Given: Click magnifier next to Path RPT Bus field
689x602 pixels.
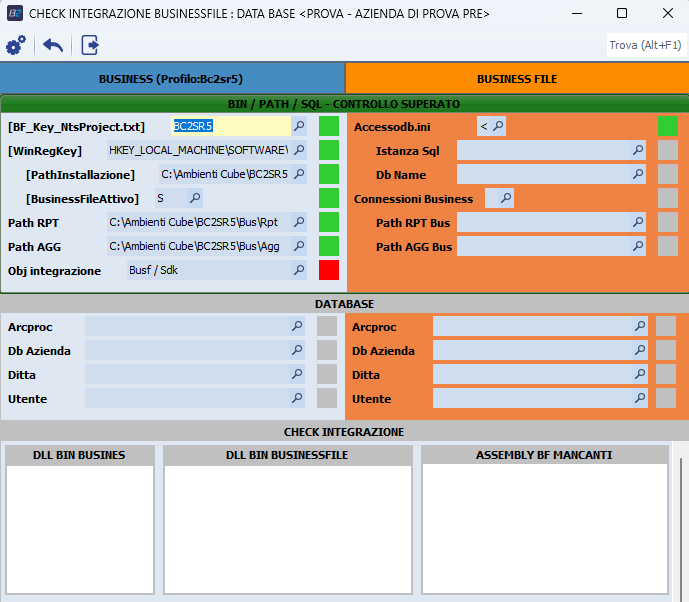Looking at the screenshot, I should 638,222.
